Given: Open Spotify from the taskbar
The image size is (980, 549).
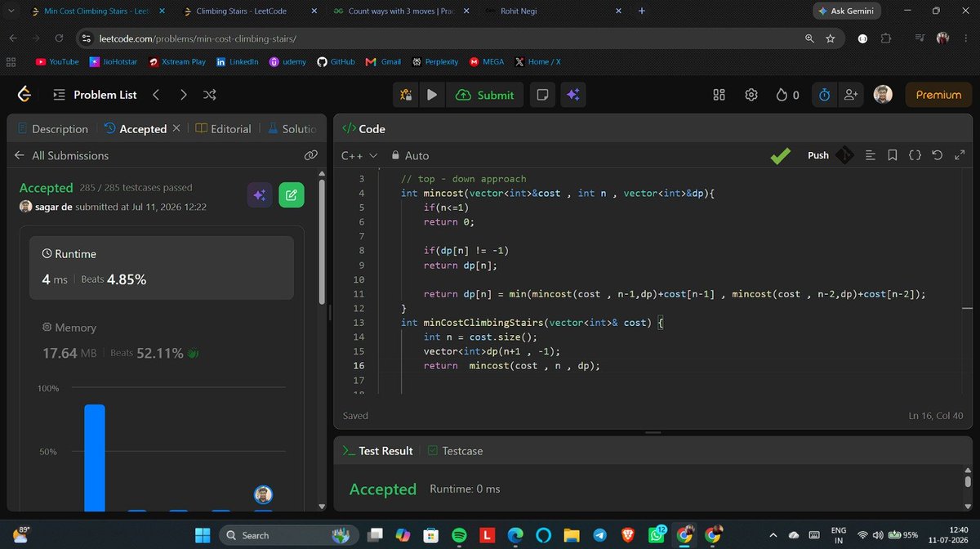Looking at the screenshot, I should coord(459,535).
